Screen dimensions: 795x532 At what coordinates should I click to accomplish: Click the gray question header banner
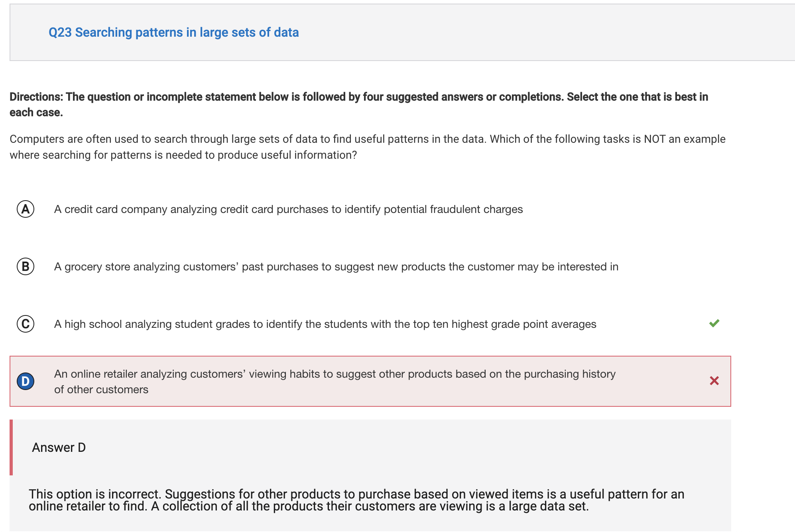coord(402,32)
